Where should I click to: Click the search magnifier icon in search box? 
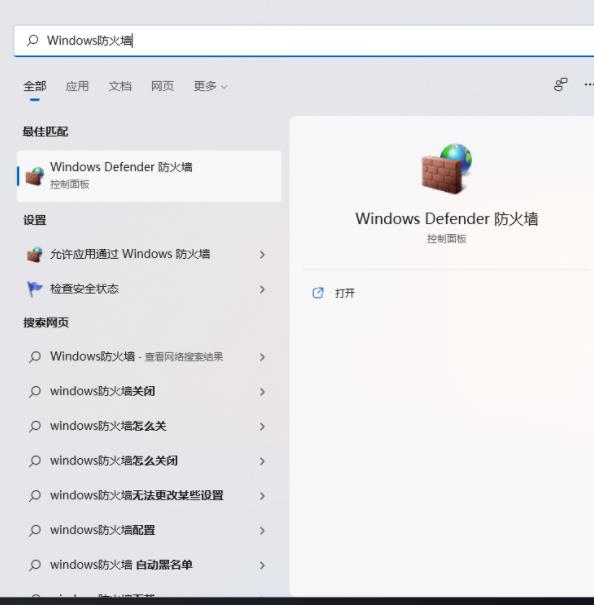33,40
